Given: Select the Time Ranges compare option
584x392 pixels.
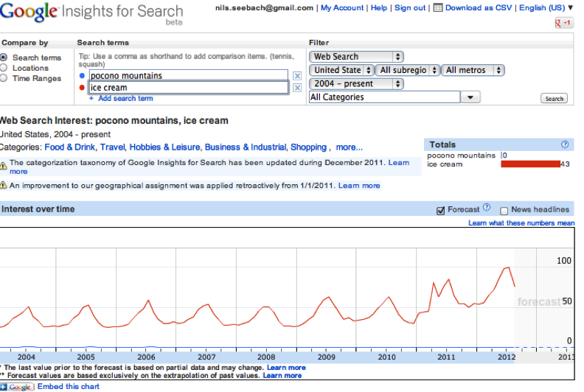Looking at the screenshot, I should point(4,78).
